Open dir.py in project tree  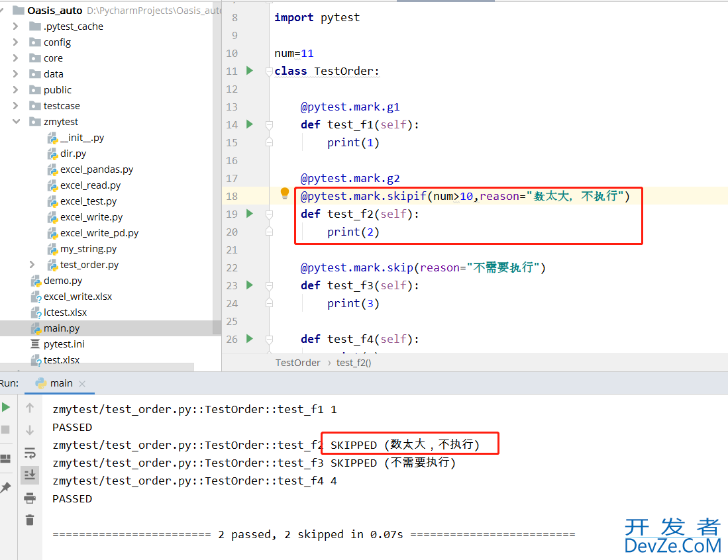click(x=74, y=154)
